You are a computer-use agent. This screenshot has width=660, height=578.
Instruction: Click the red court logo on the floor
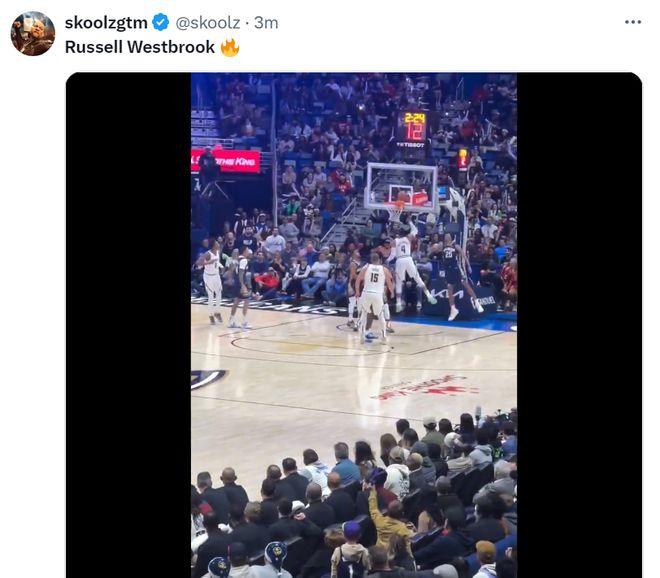tap(423, 388)
